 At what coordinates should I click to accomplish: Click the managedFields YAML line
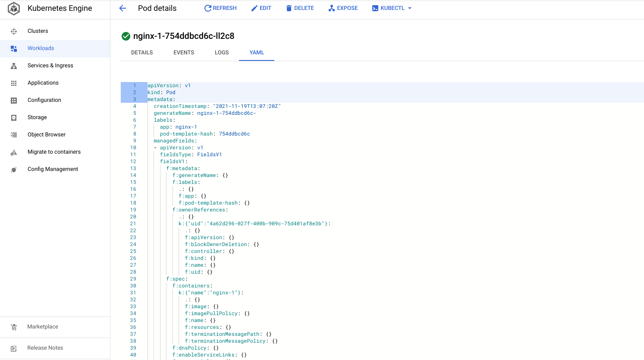(x=175, y=141)
